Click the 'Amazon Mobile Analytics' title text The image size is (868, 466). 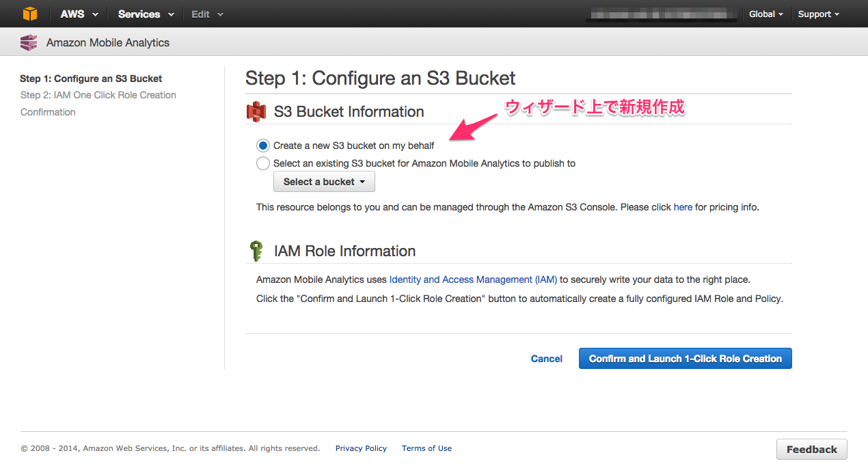(108, 42)
